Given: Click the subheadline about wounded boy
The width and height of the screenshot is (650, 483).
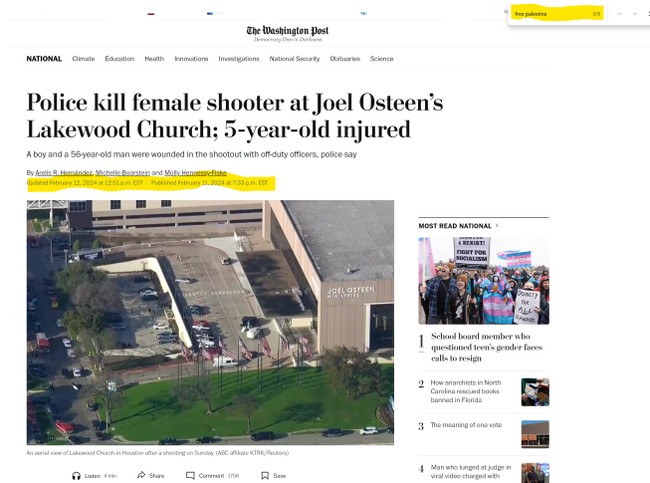Looking at the screenshot, I should 192,154.
